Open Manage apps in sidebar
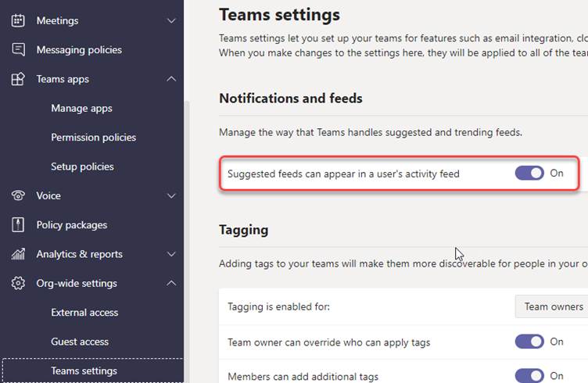This screenshot has height=383, width=588. click(x=81, y=109)
